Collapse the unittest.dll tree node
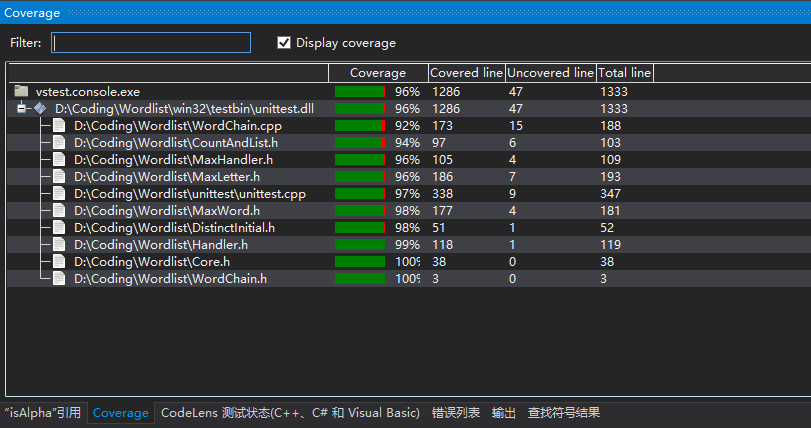Viewport: 811px width, 428px height. 21,109
